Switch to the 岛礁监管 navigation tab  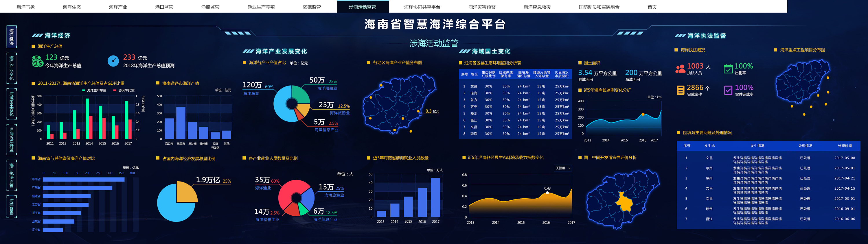click(x=312, y=7)
